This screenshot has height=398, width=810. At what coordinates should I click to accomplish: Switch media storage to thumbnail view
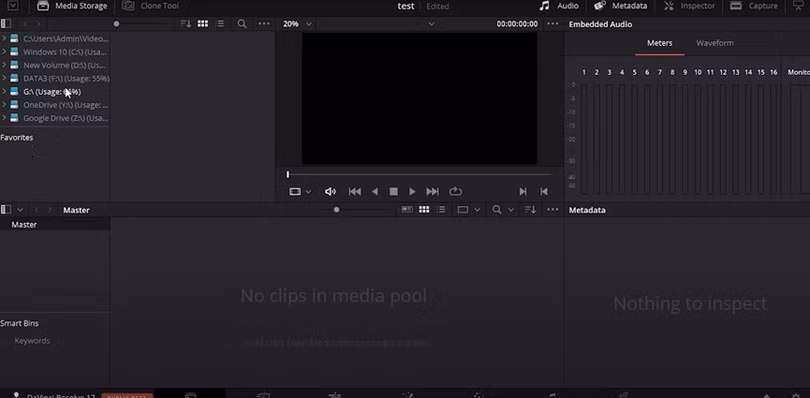[x=203, y=24]
